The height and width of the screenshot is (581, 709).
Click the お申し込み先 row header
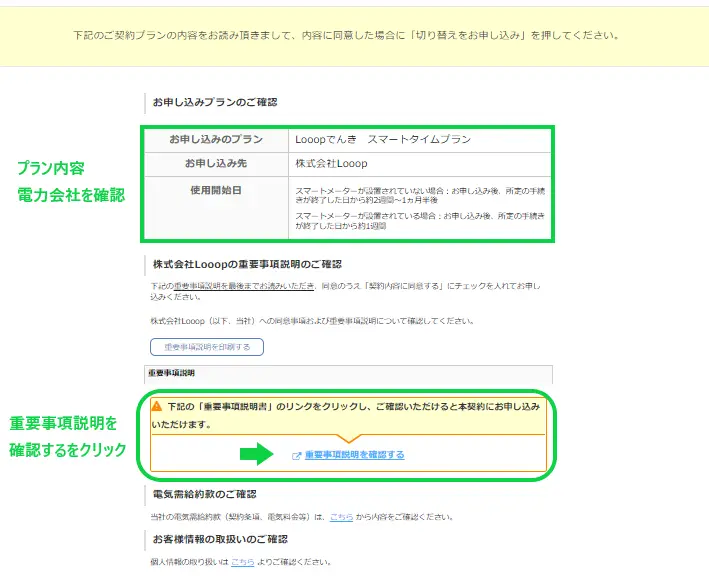click(x=216, y=164)
